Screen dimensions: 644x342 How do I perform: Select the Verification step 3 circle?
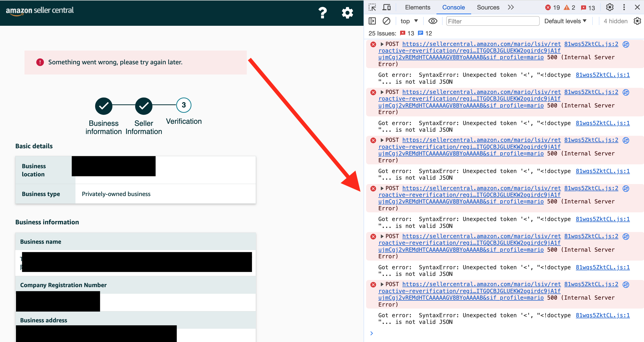184,105
